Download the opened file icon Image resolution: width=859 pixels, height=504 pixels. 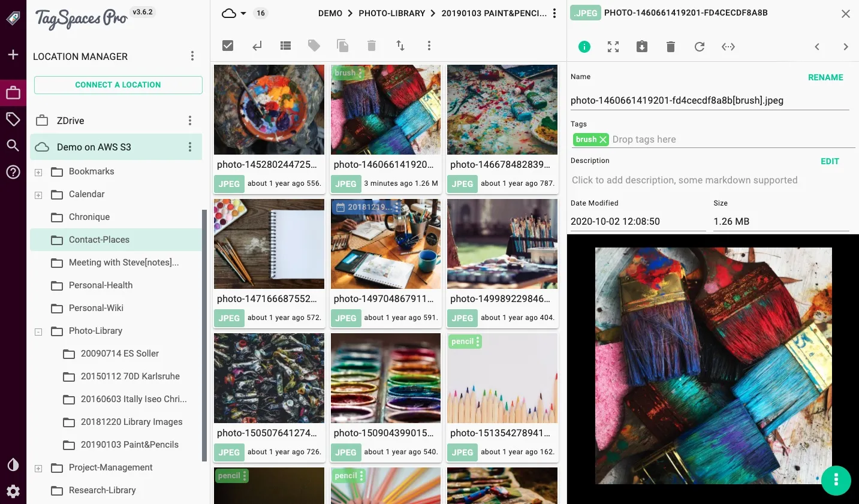point(642,47)
